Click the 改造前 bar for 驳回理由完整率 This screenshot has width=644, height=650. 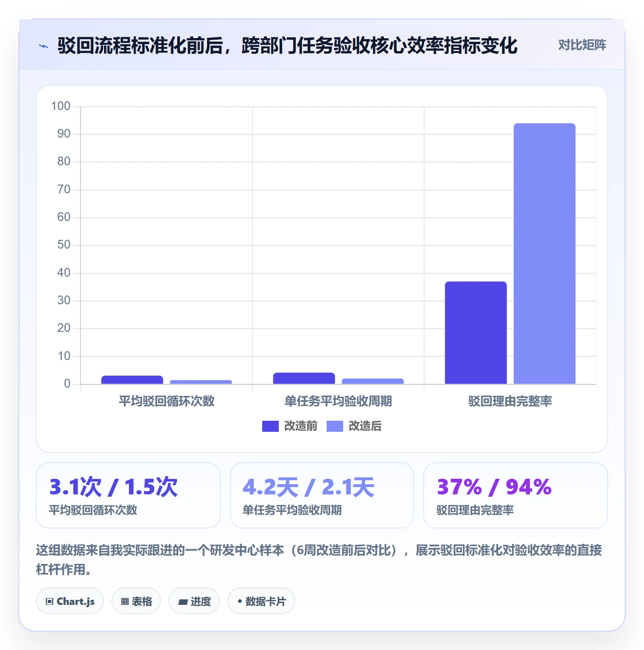476,333
